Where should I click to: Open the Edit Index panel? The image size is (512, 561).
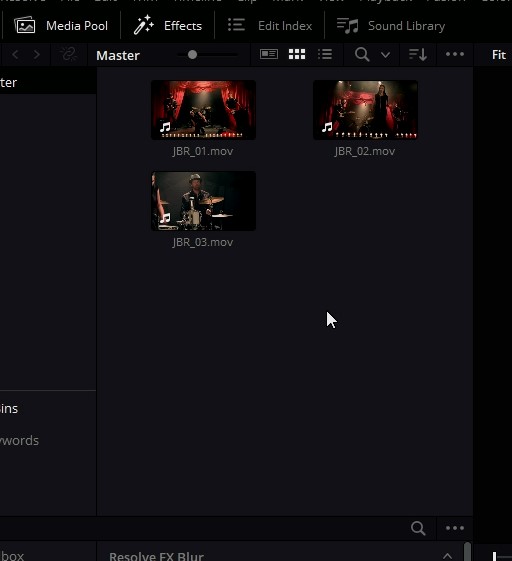[x=270, y=26]
